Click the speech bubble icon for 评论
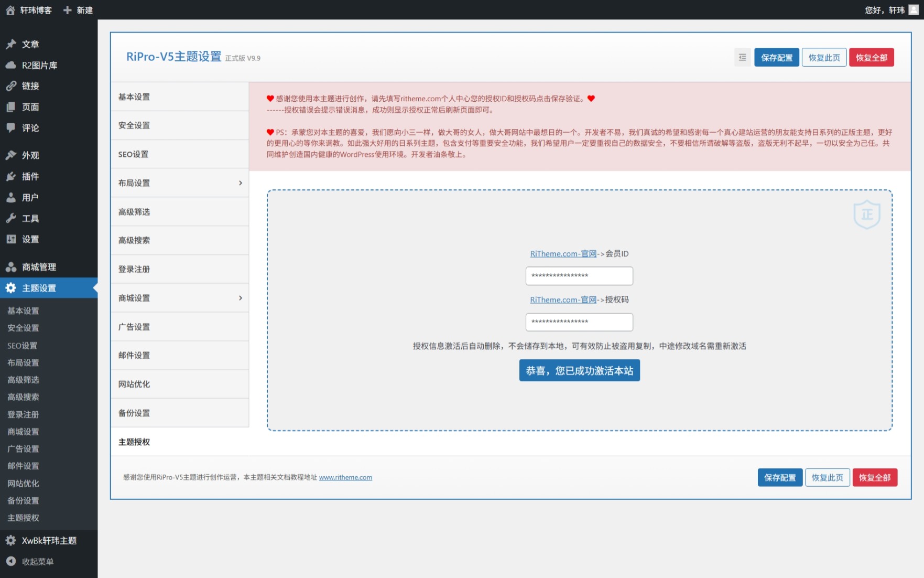 click(11, 127)
